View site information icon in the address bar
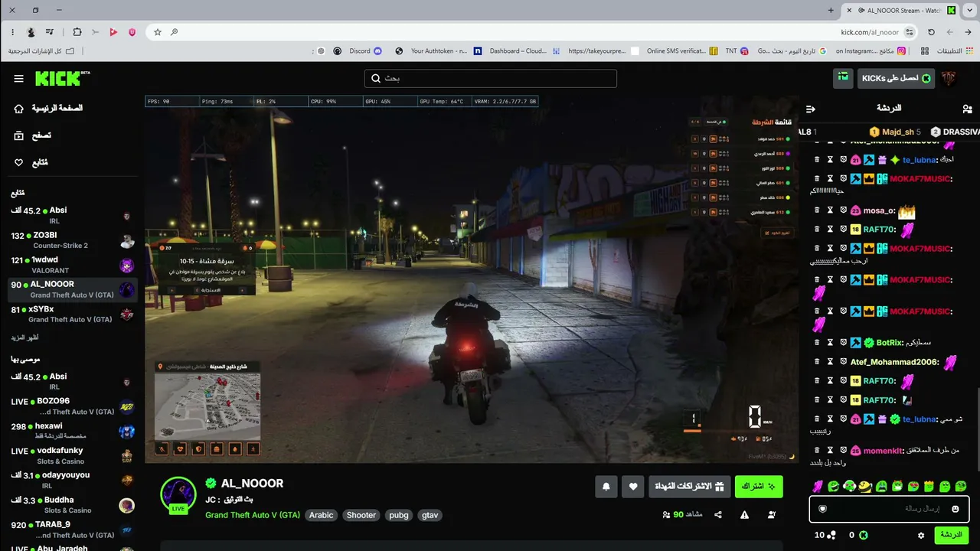The width and height of the screenshot is (980, 551). [x=910, y=32]
